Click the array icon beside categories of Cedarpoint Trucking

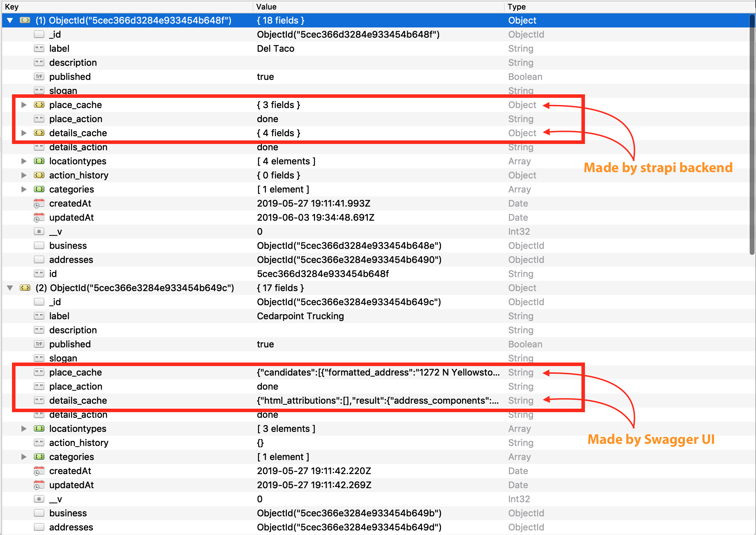[x=39, y=457]
